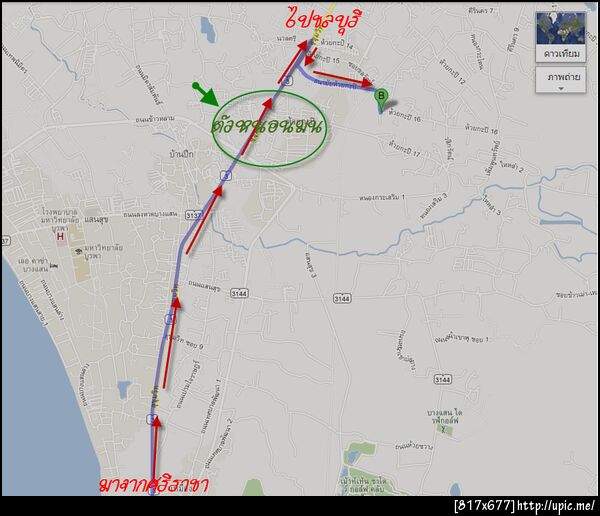The image size is (600, 516).
Task: Click the บางแสน ไดรฟ์กอล์ฟ place label
Action: pos(445,417)
